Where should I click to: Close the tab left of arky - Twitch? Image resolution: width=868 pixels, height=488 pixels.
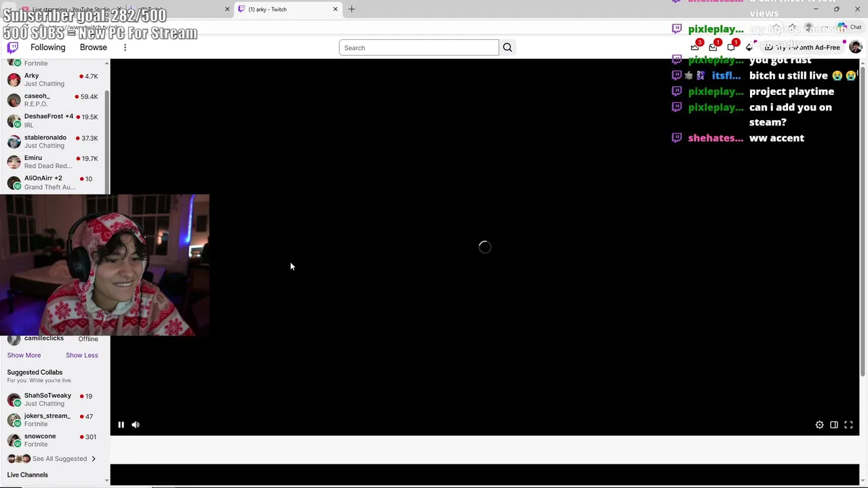[x=227, y=9]
